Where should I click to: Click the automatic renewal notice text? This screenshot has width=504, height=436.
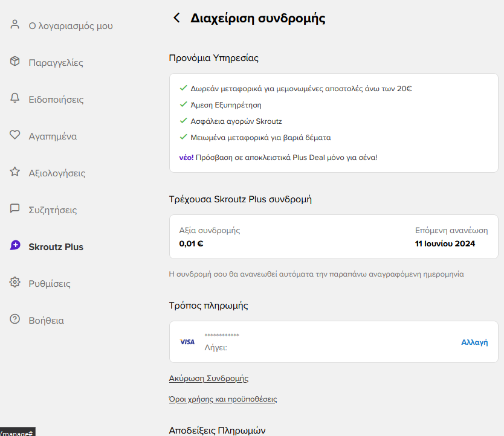(316, 274)
